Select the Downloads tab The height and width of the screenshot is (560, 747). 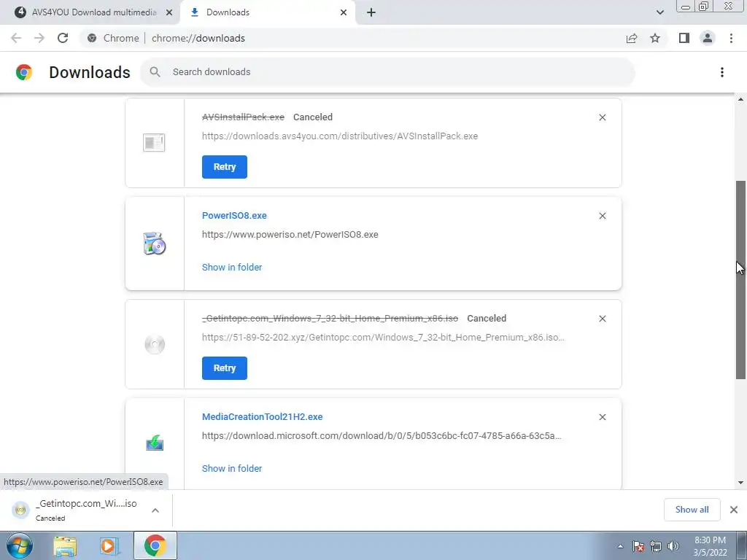pyautogui.click(x=268, y=12)
